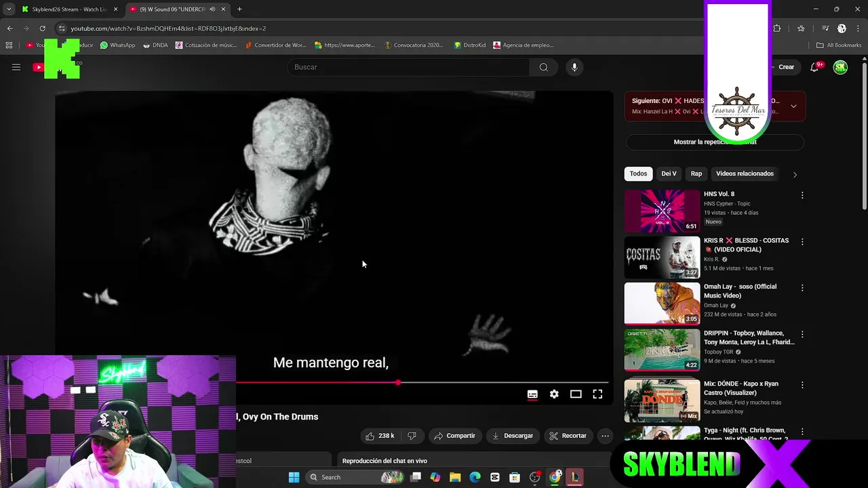Open the WhatsApp bookmark
Viewport: 868px width, 488px height.
tap(117, 45)
